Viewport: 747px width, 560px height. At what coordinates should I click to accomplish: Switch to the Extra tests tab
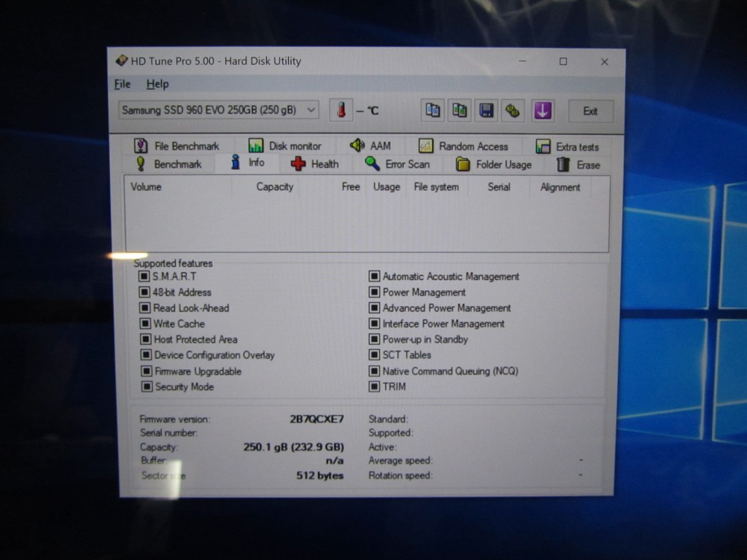[568, 147]
